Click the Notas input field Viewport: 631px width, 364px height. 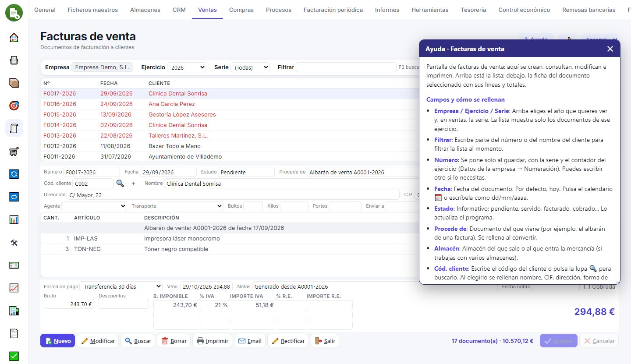(375, 286)
